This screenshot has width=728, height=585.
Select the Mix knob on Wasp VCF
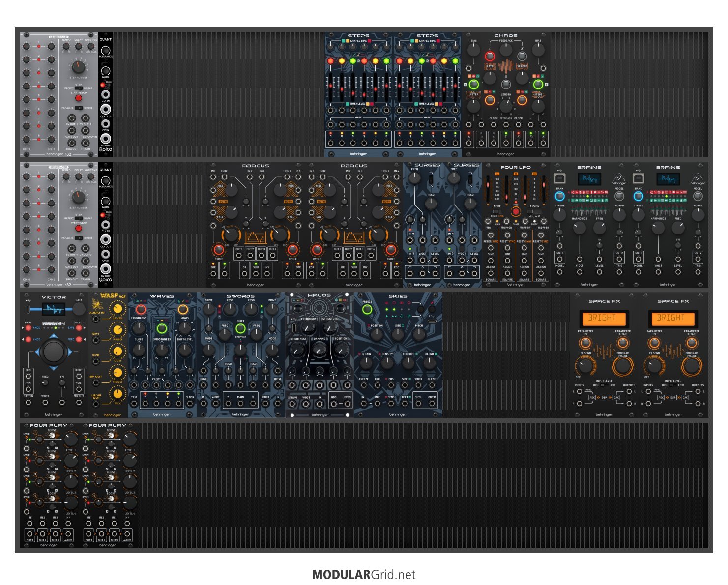117,394
